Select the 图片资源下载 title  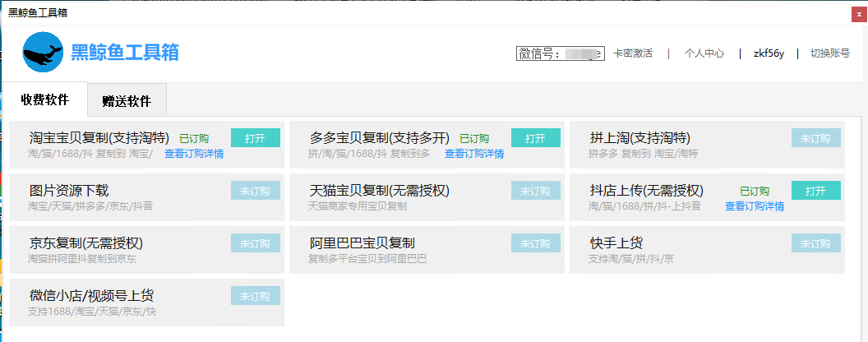(x=69, y=191)
